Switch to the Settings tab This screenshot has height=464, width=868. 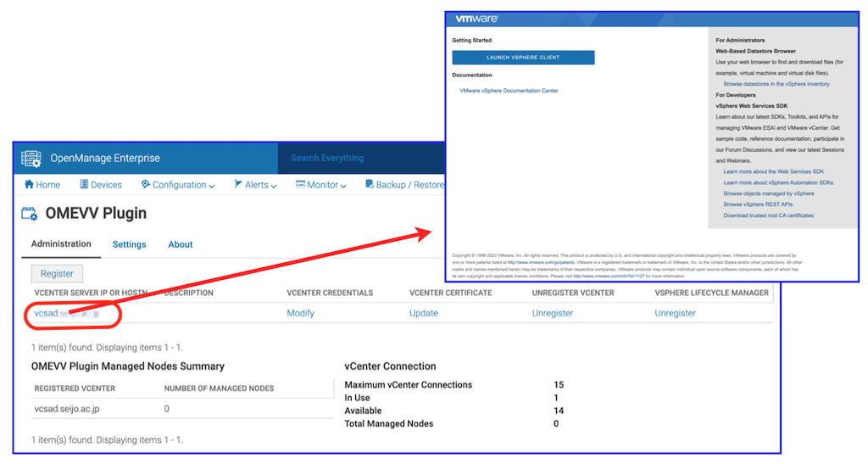coord(129,245)
